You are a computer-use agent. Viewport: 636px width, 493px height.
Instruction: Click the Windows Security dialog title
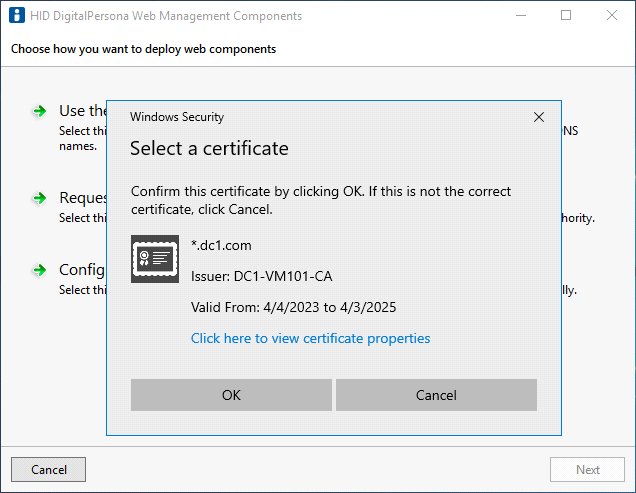(177, 117)
